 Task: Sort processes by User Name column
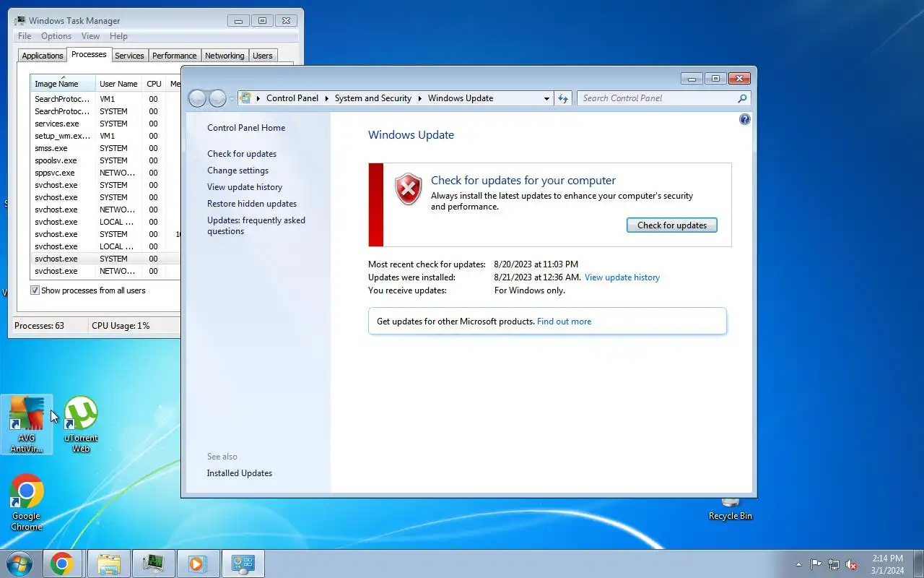click(118, 84)
